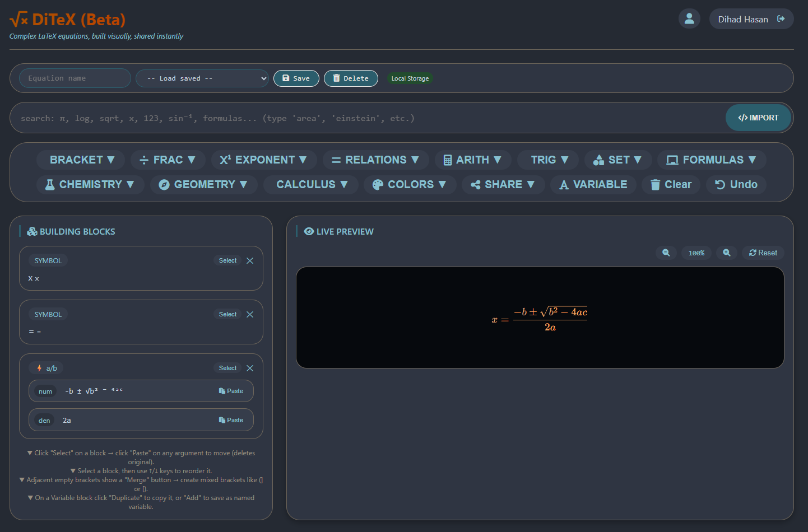The width and height of the screenshot is (808, 532).
Task: Click the ARITH calculator tool
Action: coord(473,160)
